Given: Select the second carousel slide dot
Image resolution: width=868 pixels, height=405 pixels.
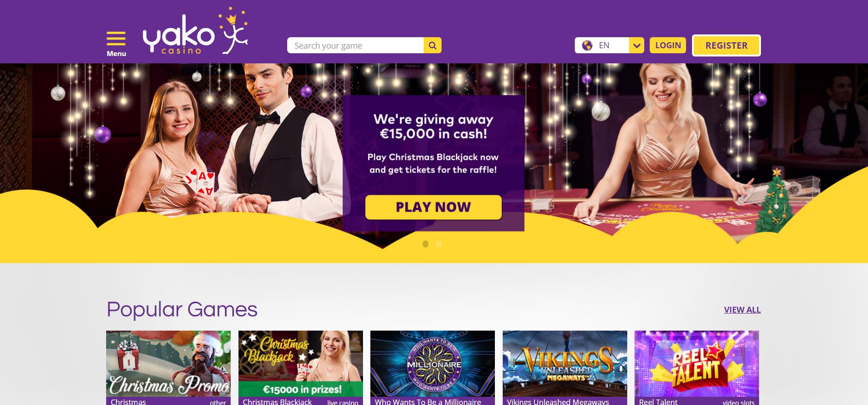Looking at the screenshot, I should (438, 244).
